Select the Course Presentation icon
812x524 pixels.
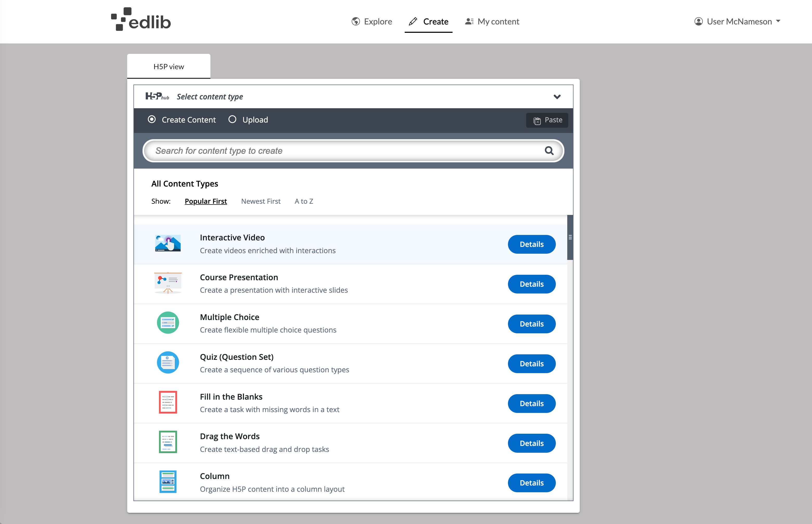coord(168,283)
